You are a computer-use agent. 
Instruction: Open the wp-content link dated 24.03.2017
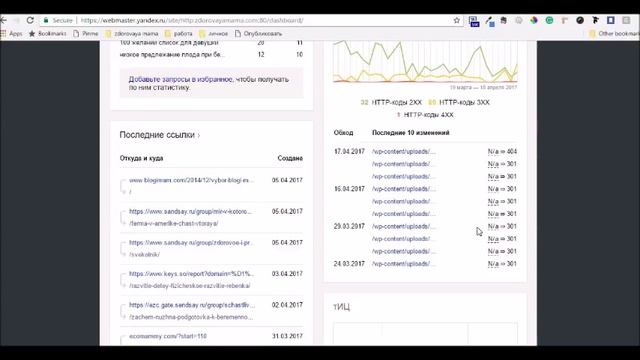coord(404,264)
